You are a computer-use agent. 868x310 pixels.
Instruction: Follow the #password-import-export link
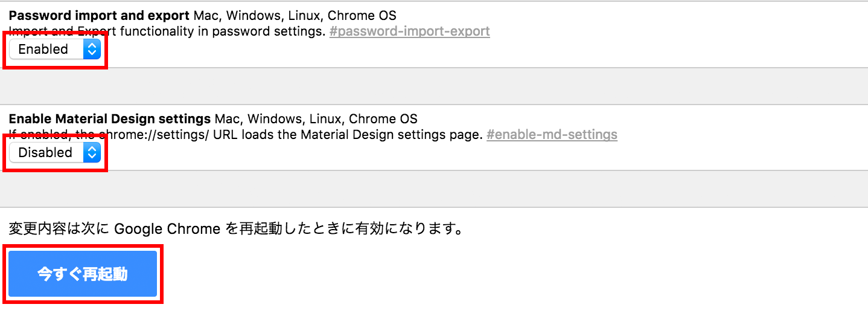410,31
